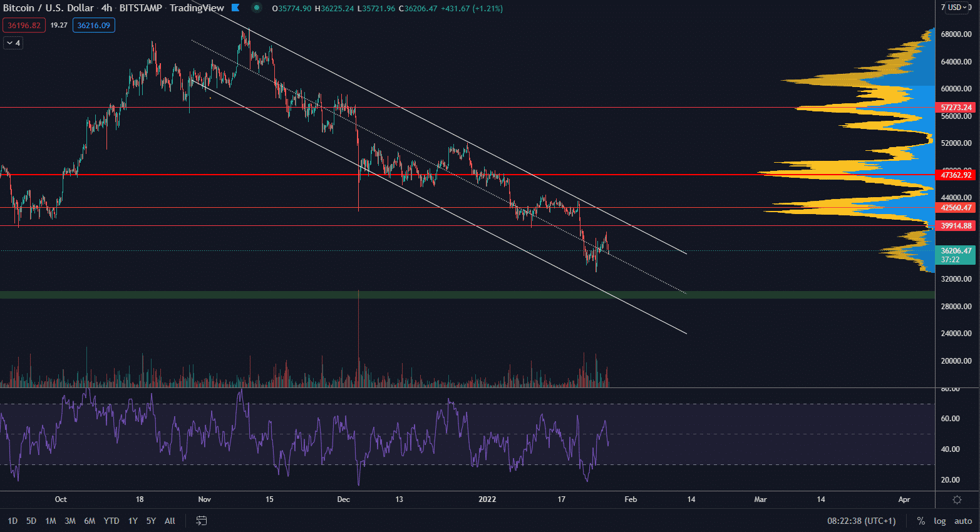
Task: Click the teal market status indicator icon
Action: pos(257,8)
